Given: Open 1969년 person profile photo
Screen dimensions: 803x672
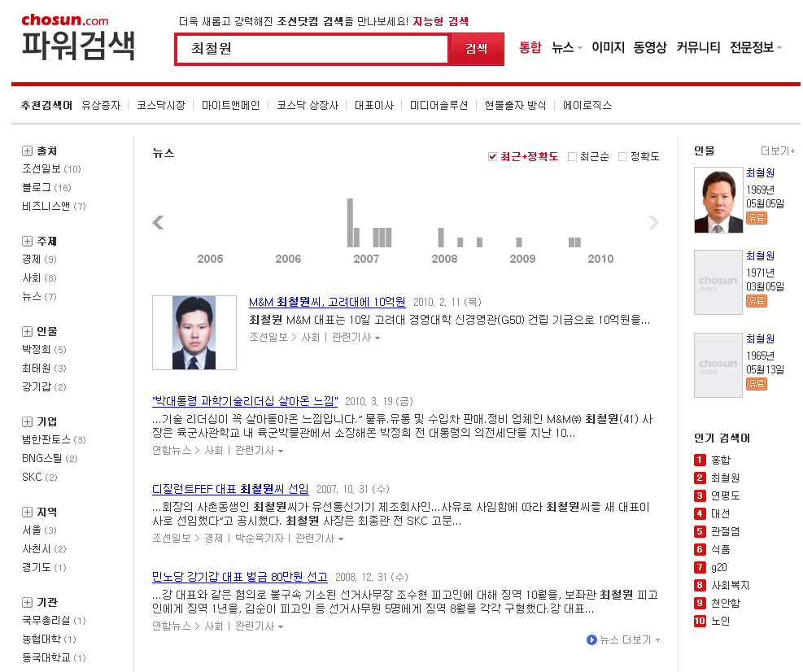Looking at the screenshot, I should click(x=718, y=200).
